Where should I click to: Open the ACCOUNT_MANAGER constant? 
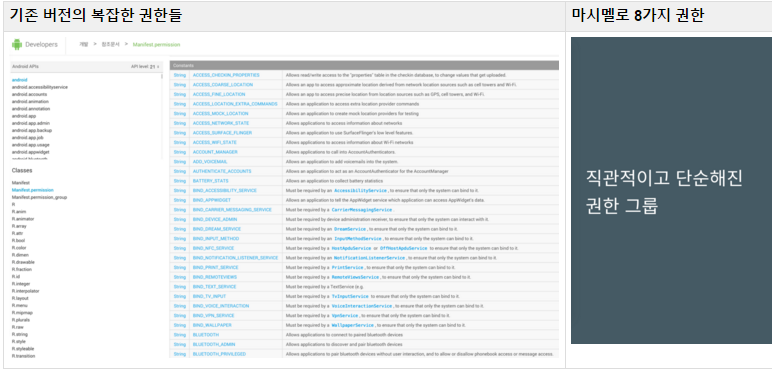point(215,152)
